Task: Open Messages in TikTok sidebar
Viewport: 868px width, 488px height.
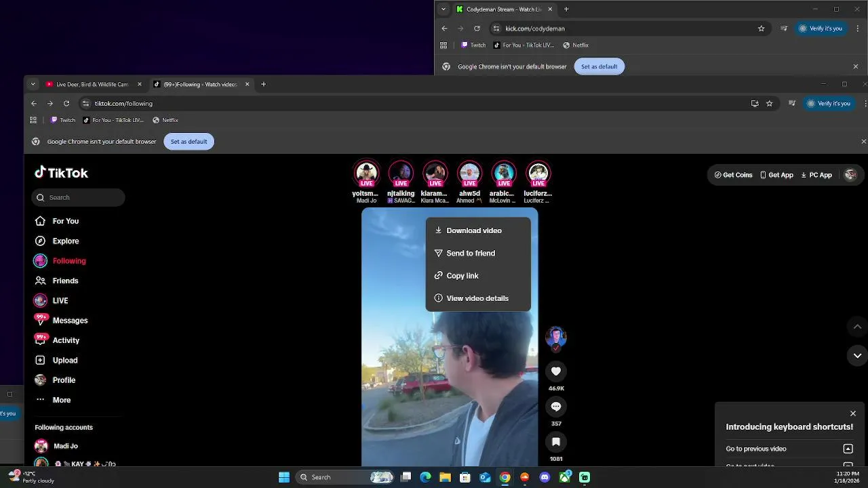Action: point(62,321)
